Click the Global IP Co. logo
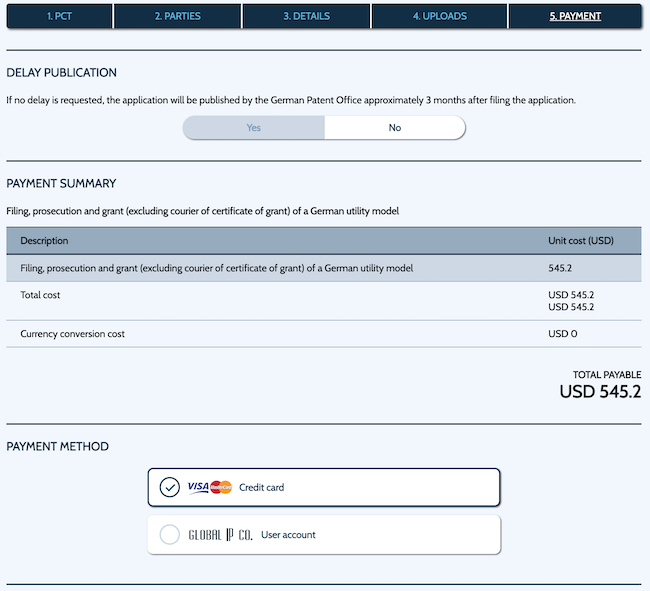The width and height of the screenshot is (650, 591). pos(220,535)
